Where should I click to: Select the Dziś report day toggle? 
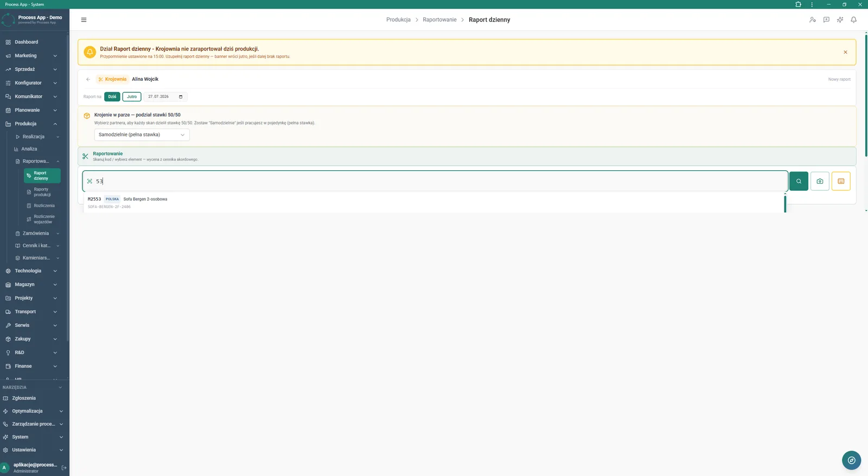(x=112, y=97)
